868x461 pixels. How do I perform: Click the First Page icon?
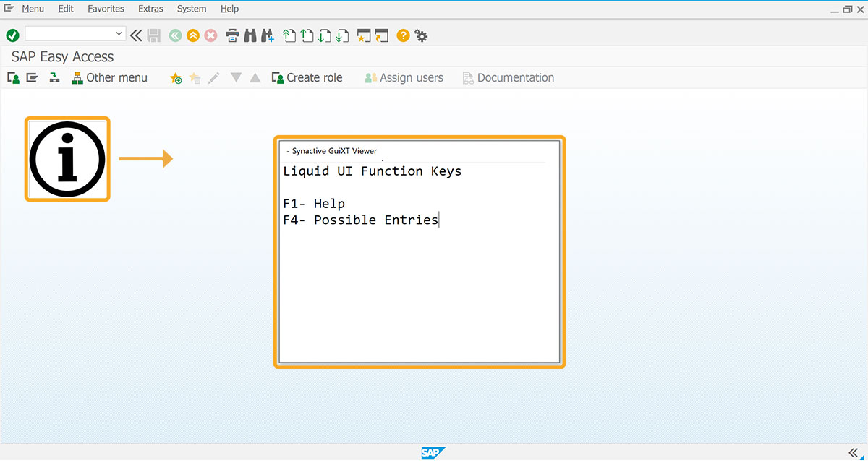click(289, 35)
